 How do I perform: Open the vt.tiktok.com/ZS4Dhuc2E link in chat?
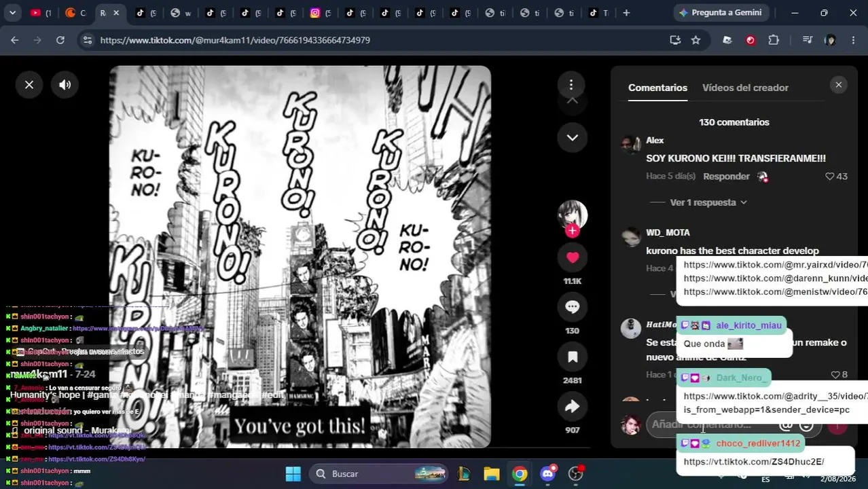(x=754, y=462)
